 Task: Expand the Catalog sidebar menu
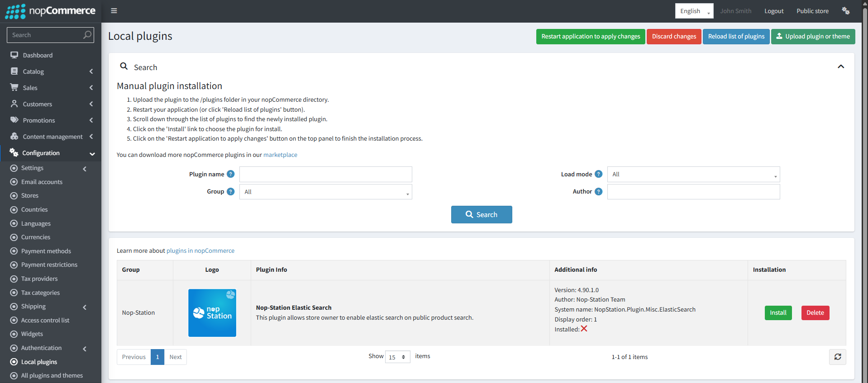pos(51,71)
